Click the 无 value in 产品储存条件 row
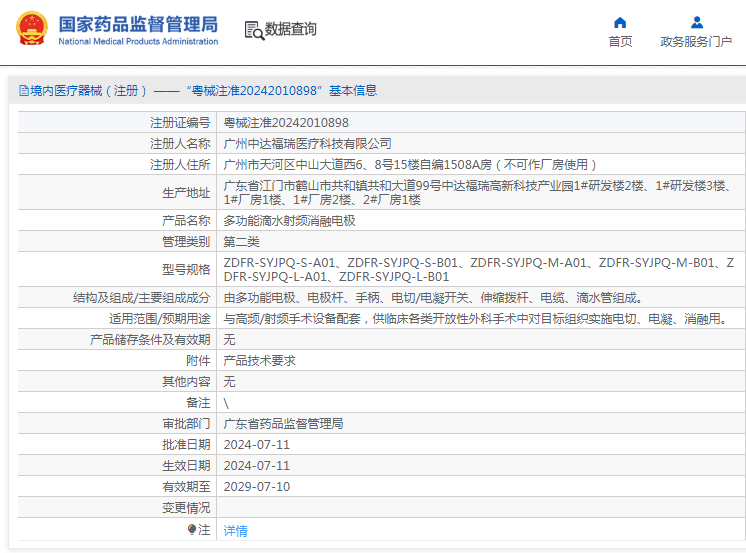746x553 pixels. click(x=229, y=340)
